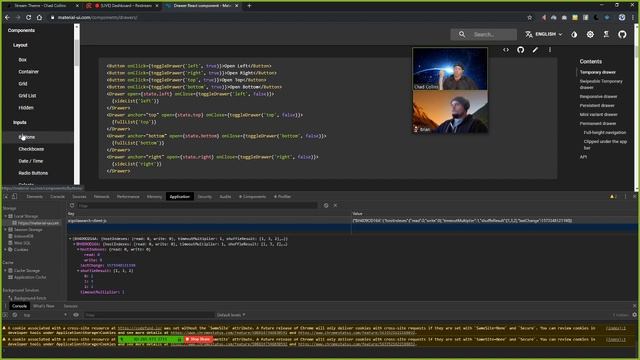
Task: Open the Hidden layout page
Action: 26,108
